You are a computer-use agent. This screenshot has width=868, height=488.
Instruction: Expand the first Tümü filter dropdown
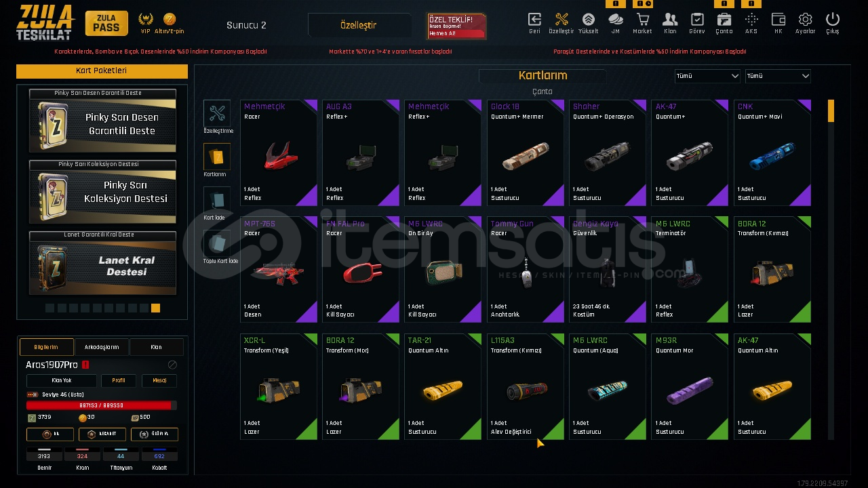(x=707, y=76)
